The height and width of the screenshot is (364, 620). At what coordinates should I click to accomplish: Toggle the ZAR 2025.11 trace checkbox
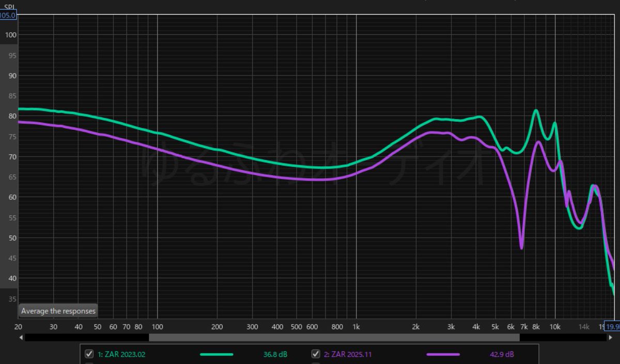click(316, 354)
